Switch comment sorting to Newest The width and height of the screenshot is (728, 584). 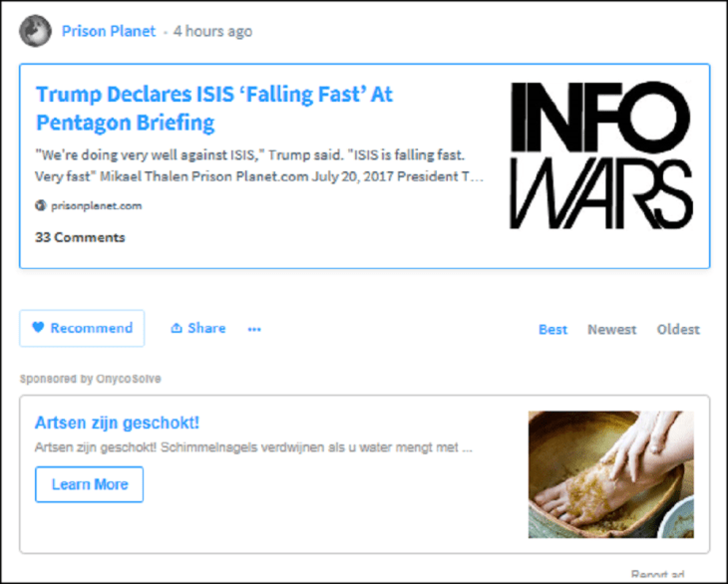pyautogui.click(x=611, y=330)
